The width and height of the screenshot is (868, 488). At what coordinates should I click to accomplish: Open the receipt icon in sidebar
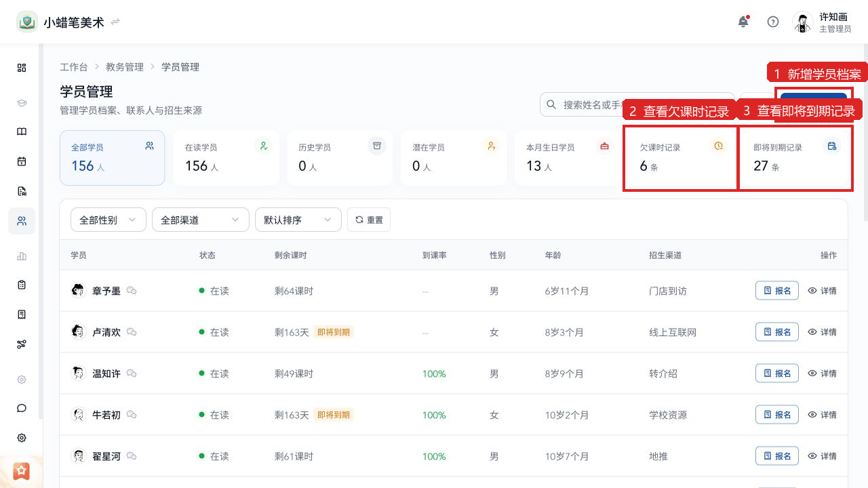pos(22,314)
